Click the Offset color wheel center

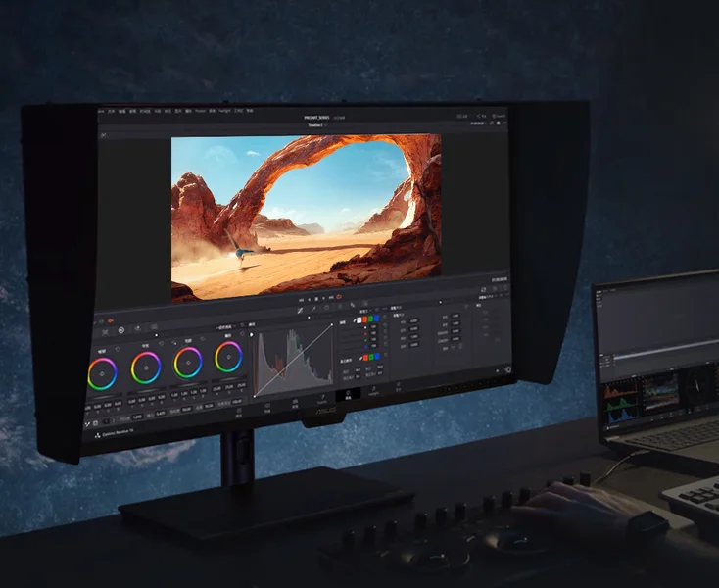pyautogui.click(x=228, y=358)
